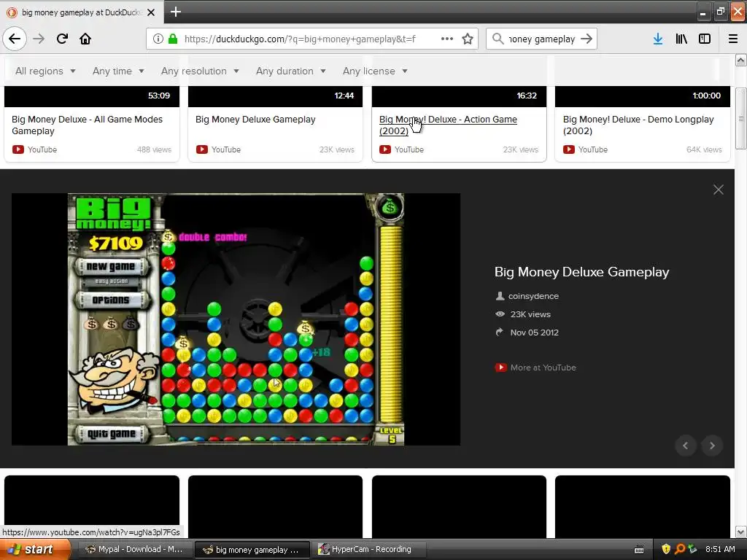Click the search bar magnifier icon

point(498,39)
